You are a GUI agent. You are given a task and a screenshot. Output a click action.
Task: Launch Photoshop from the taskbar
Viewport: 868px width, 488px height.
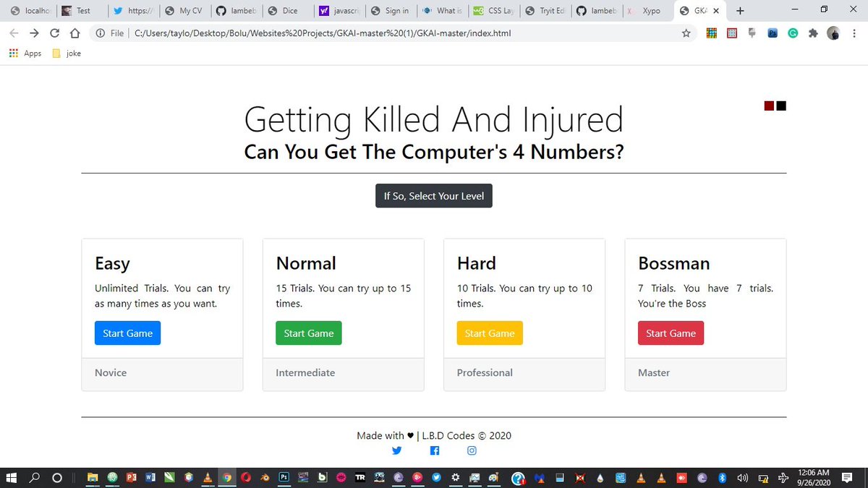click(284, 478)
